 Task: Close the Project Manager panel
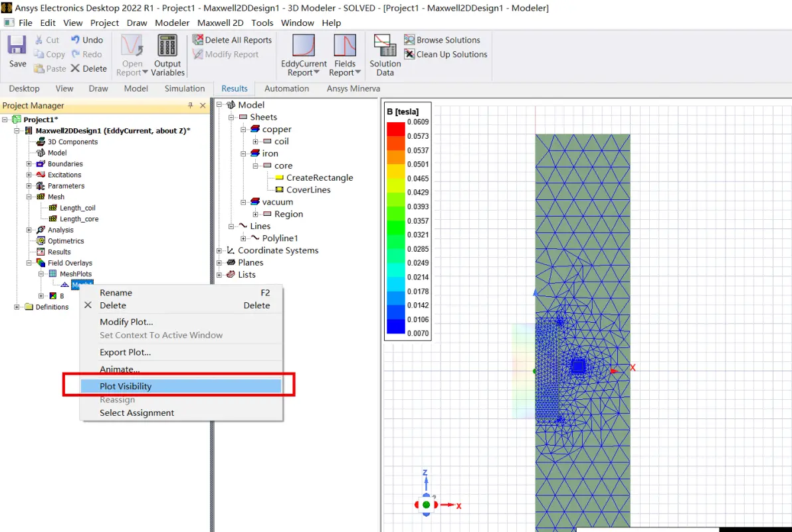(x=203, y=105)
